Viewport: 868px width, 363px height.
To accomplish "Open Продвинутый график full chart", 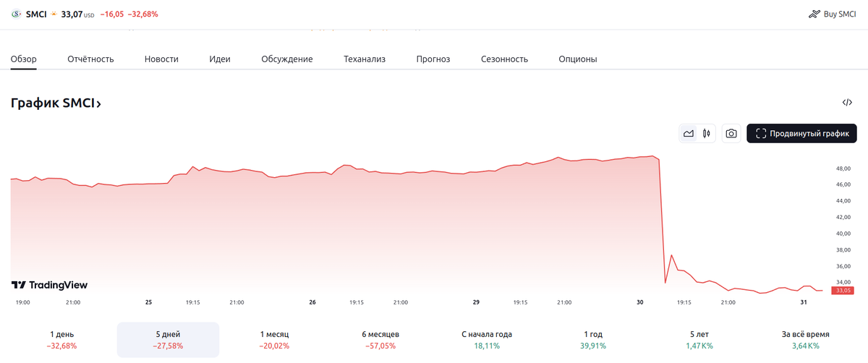I will pos(801,133).
